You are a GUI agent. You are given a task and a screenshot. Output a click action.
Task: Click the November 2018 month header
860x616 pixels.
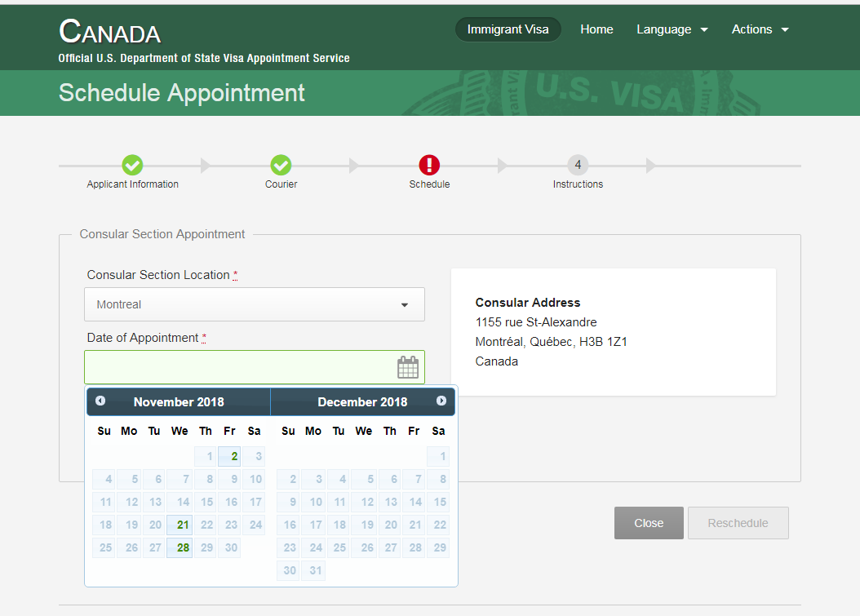click(x=179, y=402)
